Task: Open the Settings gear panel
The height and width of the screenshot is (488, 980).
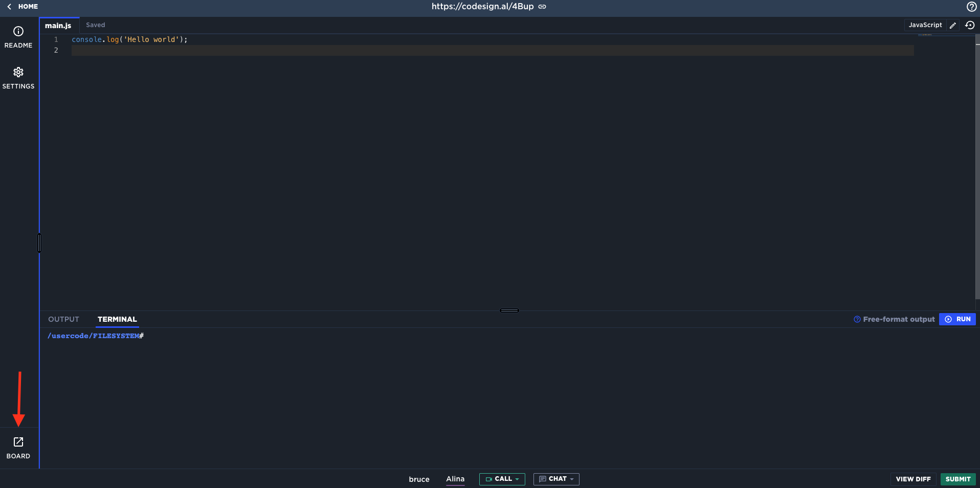Action: coord(18,78)
